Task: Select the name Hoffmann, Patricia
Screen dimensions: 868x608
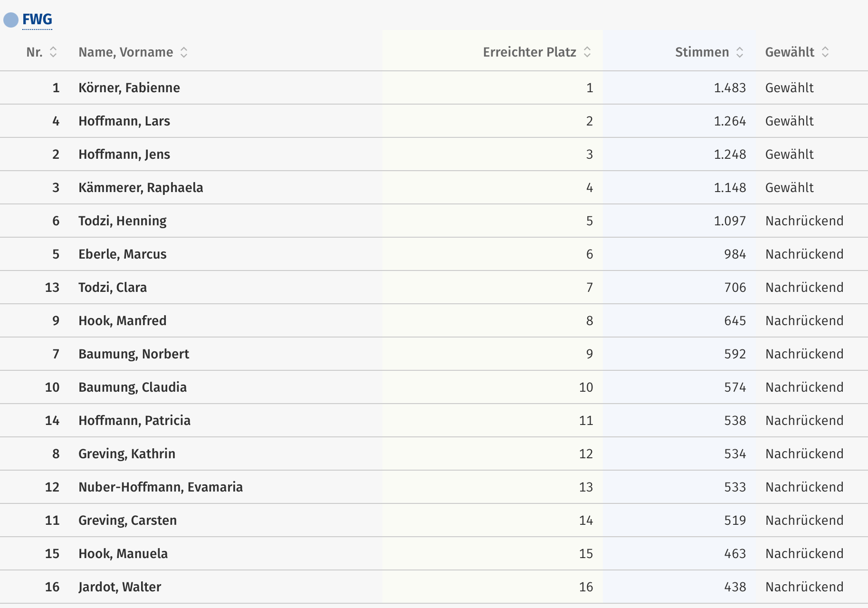Action: pos(134,421)
